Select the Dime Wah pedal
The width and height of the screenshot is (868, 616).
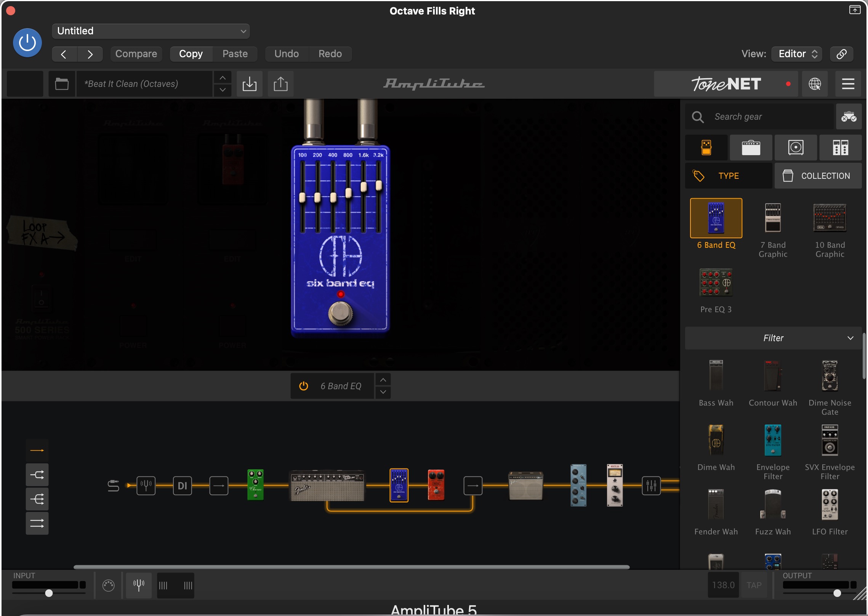tap(716, 440)
